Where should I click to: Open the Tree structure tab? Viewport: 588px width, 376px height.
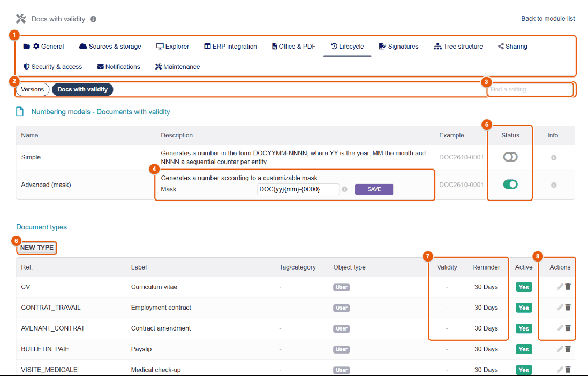pyautogui.click(x=458, y=47)
